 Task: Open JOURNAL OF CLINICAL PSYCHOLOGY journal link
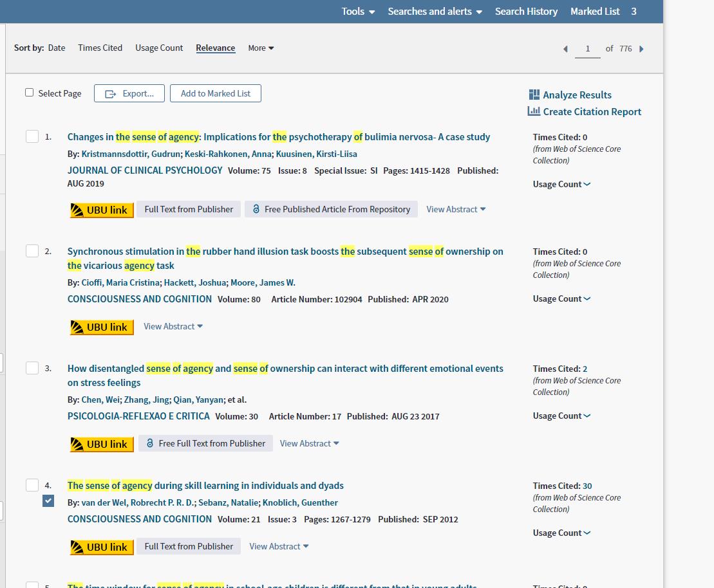(x=145, y=170)
